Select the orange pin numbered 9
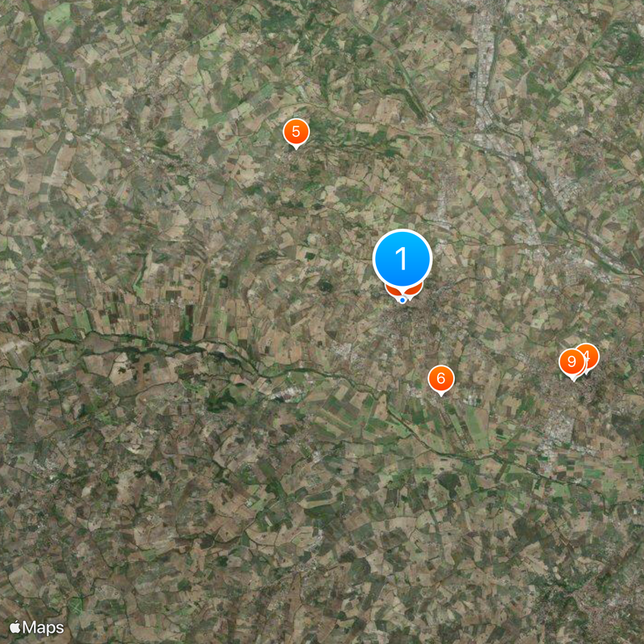The width and height of the screenshot is (644, 644). 572,361
